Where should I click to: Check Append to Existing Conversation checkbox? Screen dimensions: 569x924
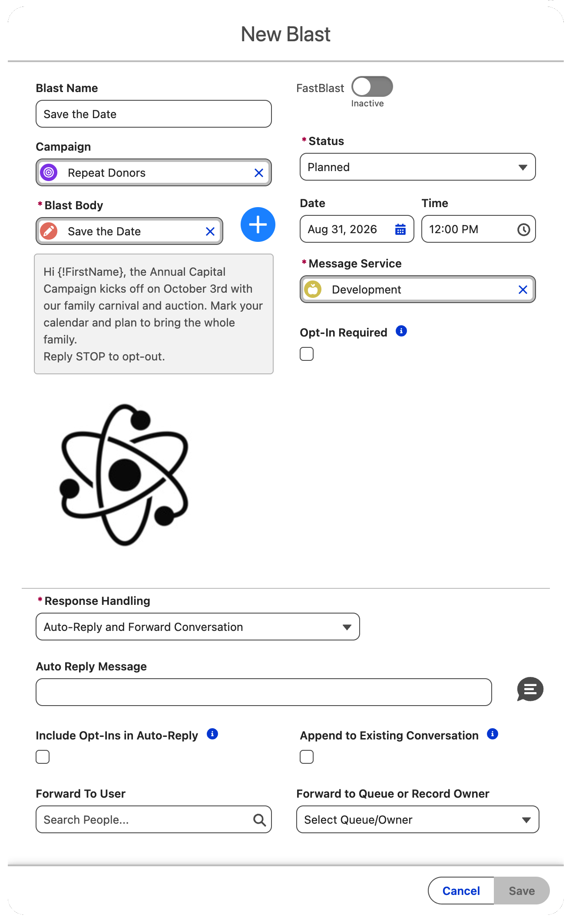pos(307,757)
